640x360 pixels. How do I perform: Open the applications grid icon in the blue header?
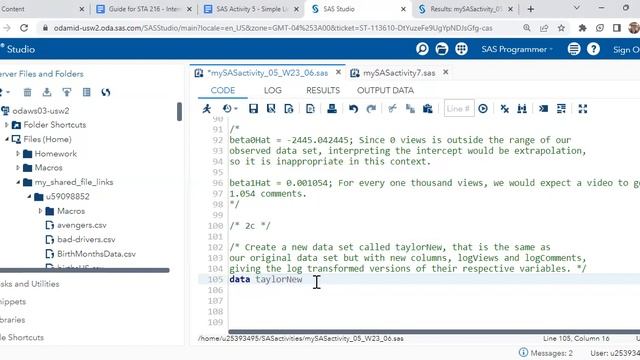(462, 49)
